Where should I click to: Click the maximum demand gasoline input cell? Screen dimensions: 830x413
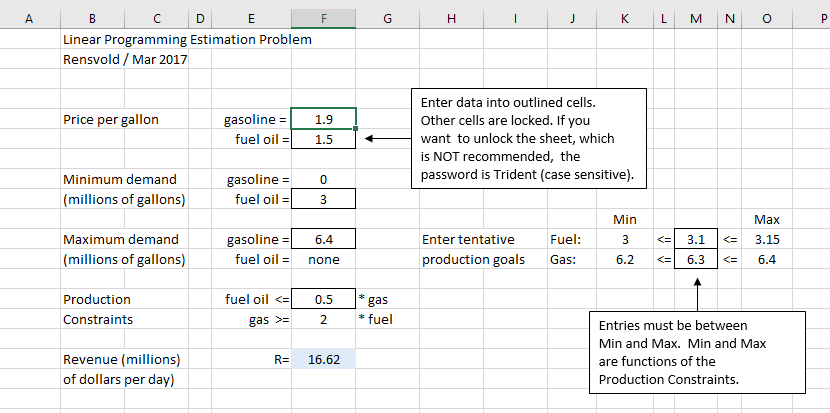click(323, 240)
